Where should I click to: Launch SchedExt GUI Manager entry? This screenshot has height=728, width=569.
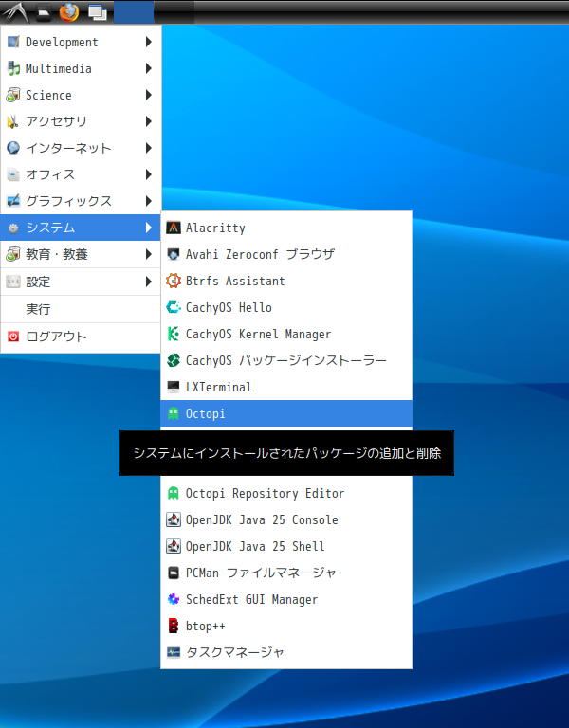coord(286,599)
